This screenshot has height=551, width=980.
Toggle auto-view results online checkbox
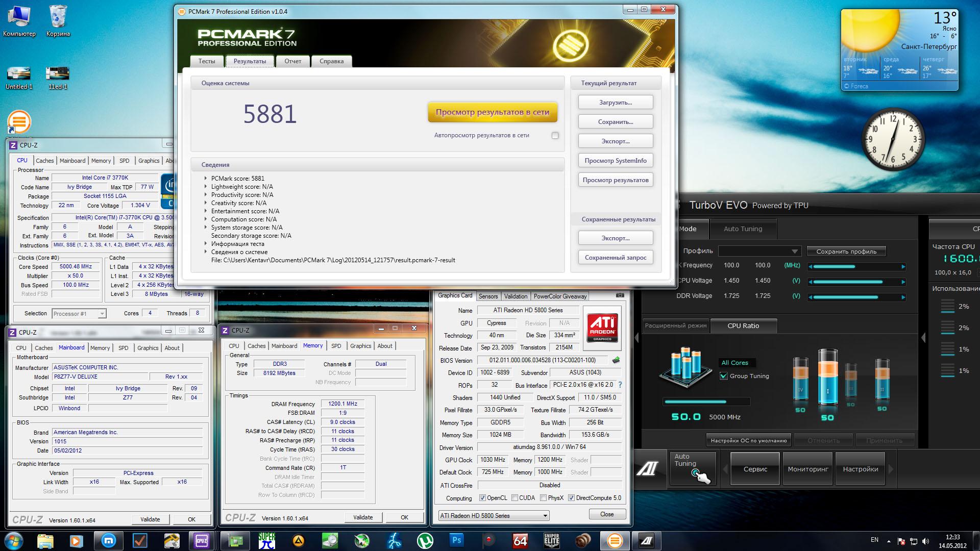[555, 135]
